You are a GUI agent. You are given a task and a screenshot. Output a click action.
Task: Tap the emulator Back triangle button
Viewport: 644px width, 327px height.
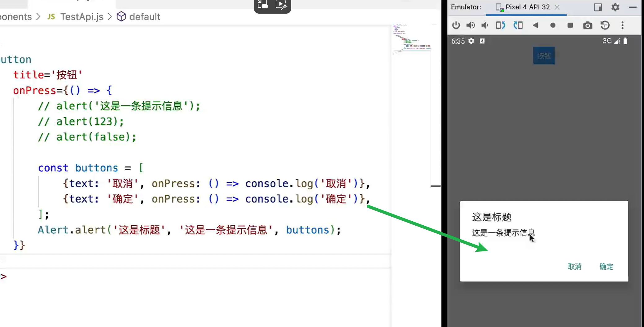pyautogui.click(x=535, y=25)
